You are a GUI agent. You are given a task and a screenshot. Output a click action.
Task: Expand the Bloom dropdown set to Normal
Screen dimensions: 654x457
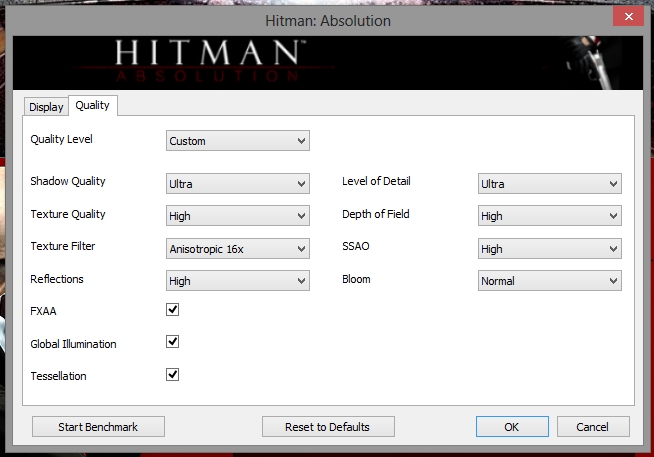point(550,281)
